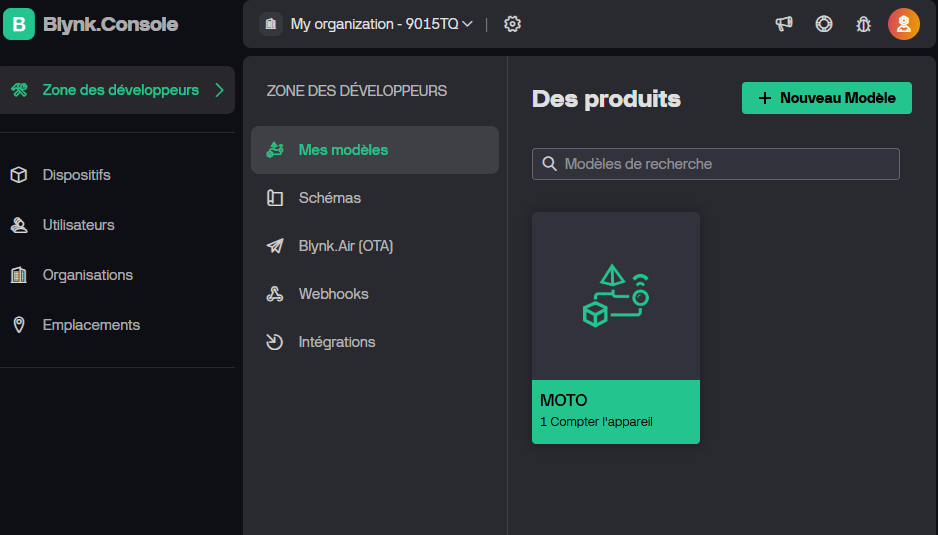
Task: Expand My organization - 9015TQ dropdown
Action: point(382,24)
